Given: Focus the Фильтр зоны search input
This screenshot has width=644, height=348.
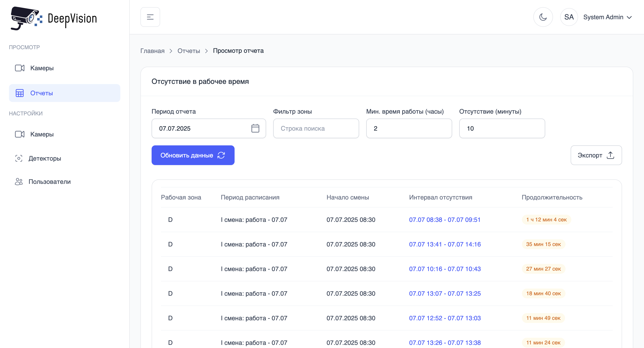Looking at the screenshot, I should click(x=316, y=128).
